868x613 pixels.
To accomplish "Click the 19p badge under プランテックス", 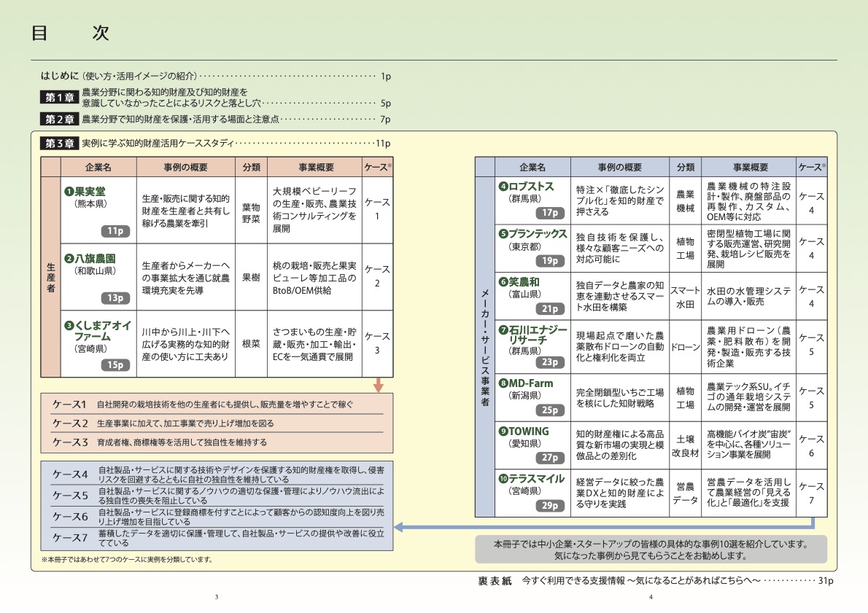I will click(x=550, y=261).
